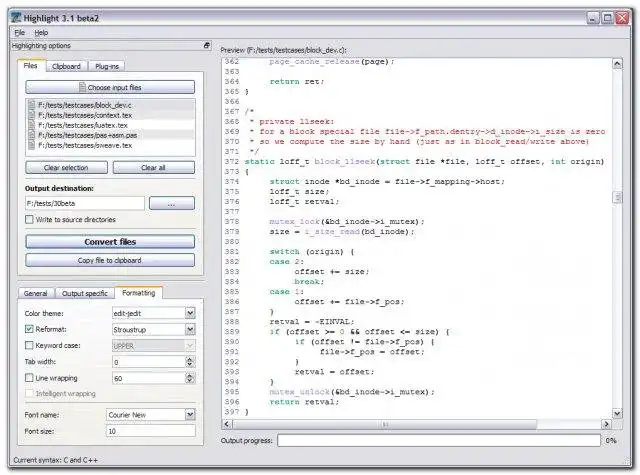This screenshot has width=640, height=475.
Task: Select the block_dev.c file icon
Action: click(31, 105)
